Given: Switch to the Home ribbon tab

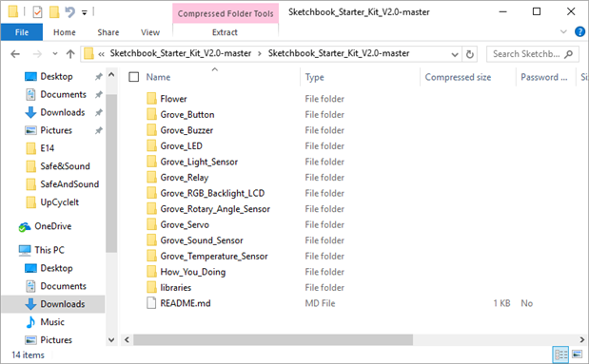Looking at the screenshot, I should pyautogui.click(x=65, y=32).
